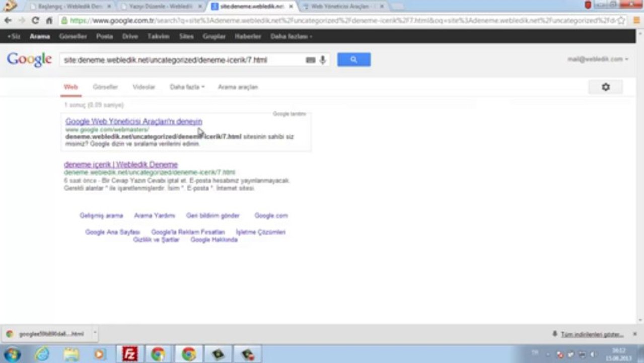Expand the mail@webledik.com account menu
This screenshot has height=363, width=644.
(598, 59)
